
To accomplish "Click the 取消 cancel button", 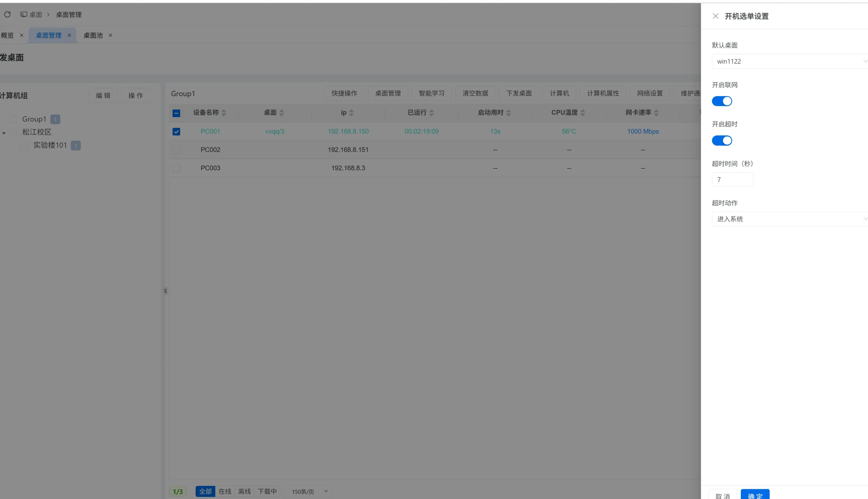I will pyautogui.click(x=723, y=495).
